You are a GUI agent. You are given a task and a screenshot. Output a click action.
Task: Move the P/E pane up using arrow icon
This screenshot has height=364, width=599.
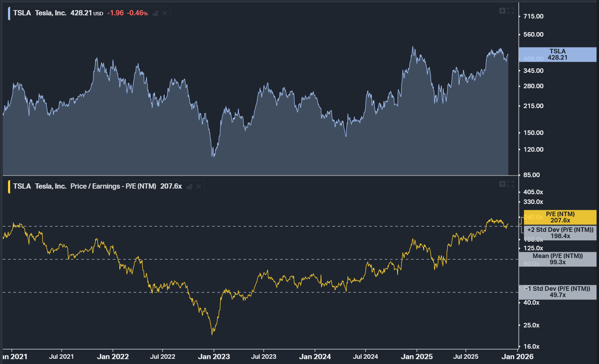(x=502, y=184)
